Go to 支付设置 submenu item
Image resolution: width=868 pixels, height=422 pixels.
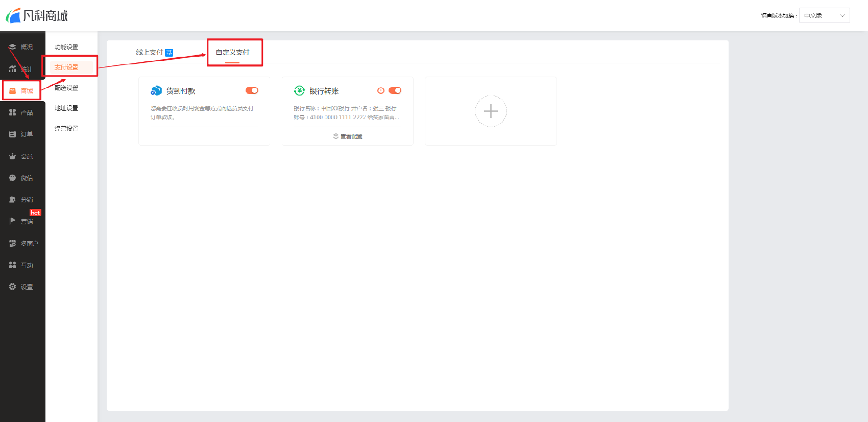pos(66,67)
